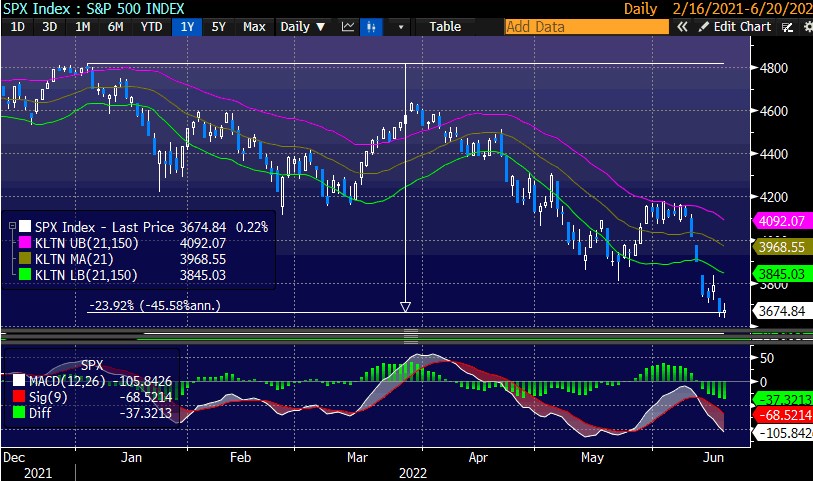The image size is (813, 481).
Task: Switch to 5Y time range
Action: click(x=218, y=27)
